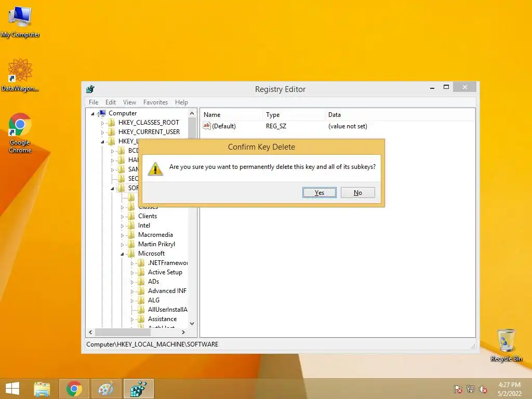Click tree horizontal scrollbar right arrow

(x=183, y=332)
